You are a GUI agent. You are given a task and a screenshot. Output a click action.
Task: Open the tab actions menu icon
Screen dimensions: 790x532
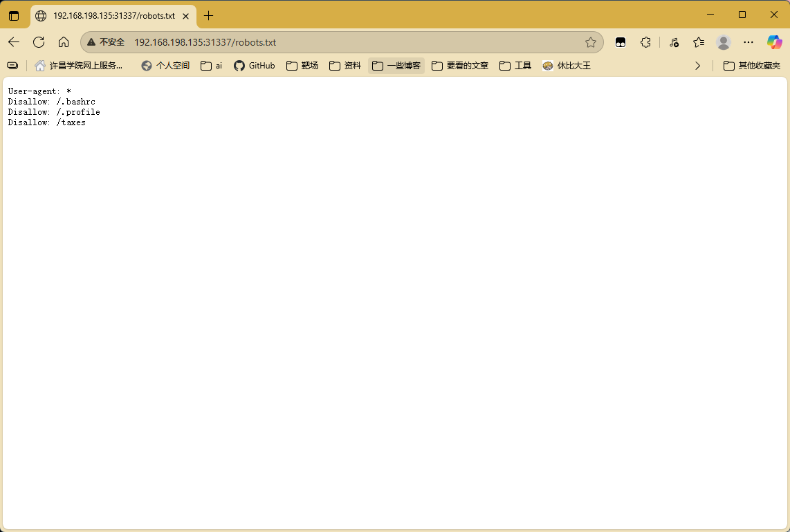click(14, 15)
